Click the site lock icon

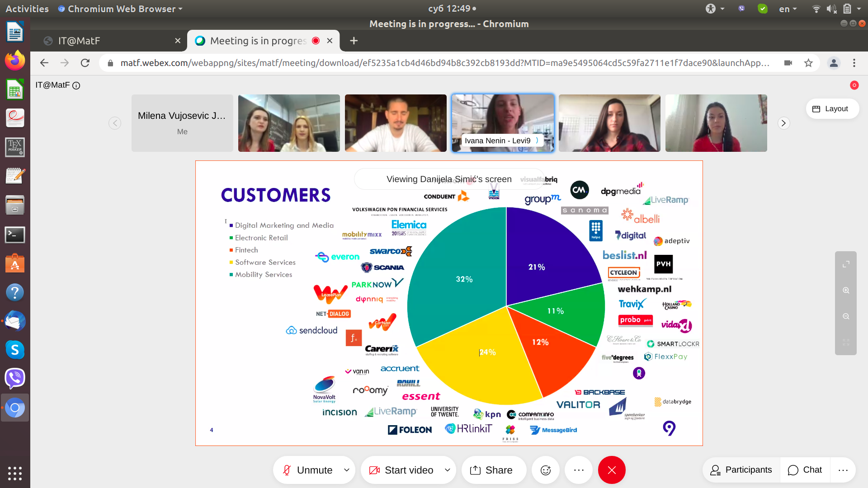tap(110, 63)
